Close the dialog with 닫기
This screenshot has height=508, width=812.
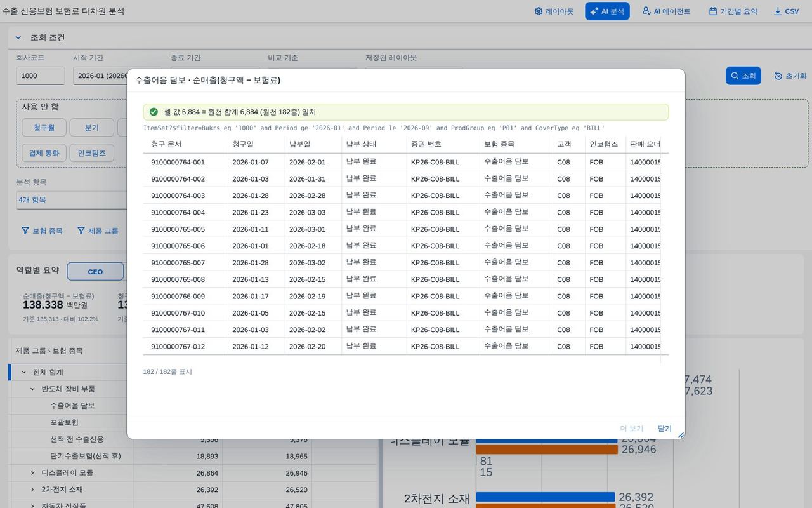coord(664,429)
